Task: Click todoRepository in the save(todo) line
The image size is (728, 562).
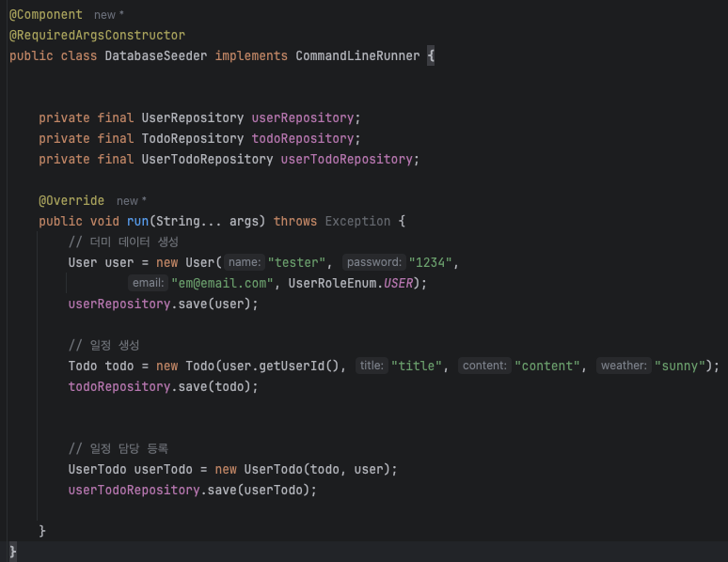Action: pos(119,386)
